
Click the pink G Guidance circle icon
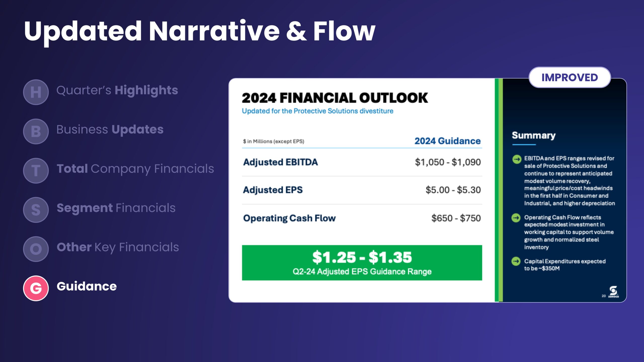tap(36, 288)
